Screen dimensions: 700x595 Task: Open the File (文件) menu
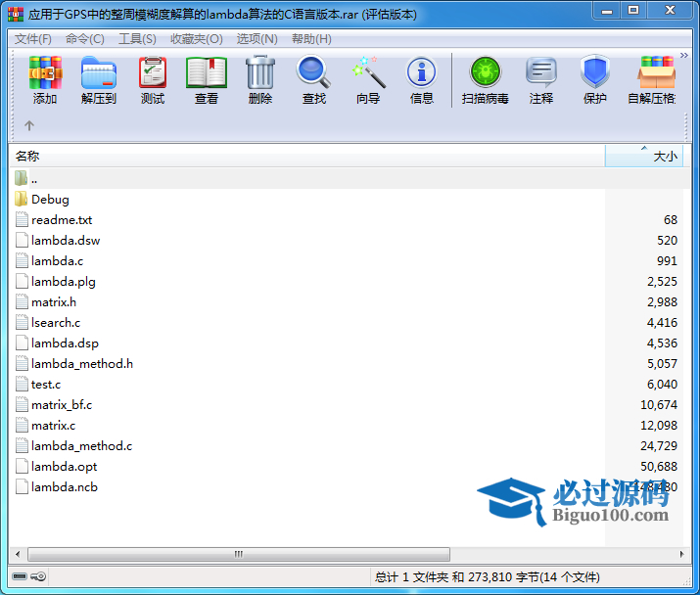(x=33, y=39)
